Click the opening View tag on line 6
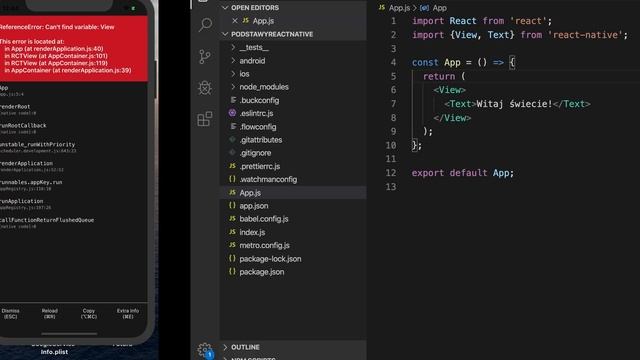Image resolution: width=640 pixels, height=360 pixels. tap(449, 90)
